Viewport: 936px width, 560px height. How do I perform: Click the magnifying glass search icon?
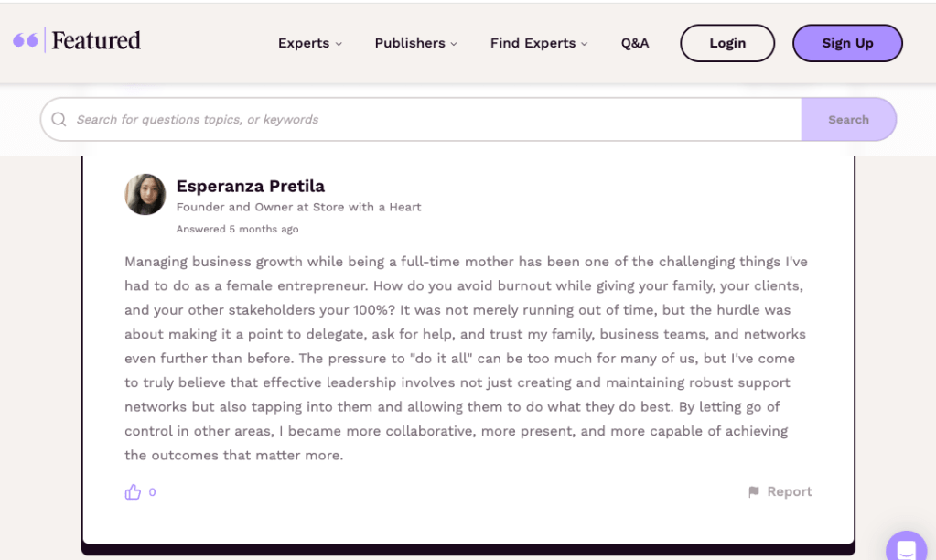[59, 120]
